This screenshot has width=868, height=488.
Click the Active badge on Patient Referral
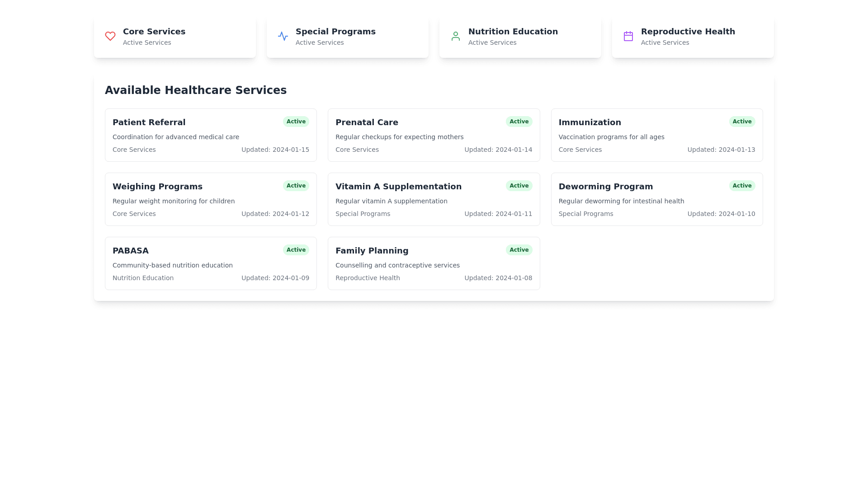[296, 122]
